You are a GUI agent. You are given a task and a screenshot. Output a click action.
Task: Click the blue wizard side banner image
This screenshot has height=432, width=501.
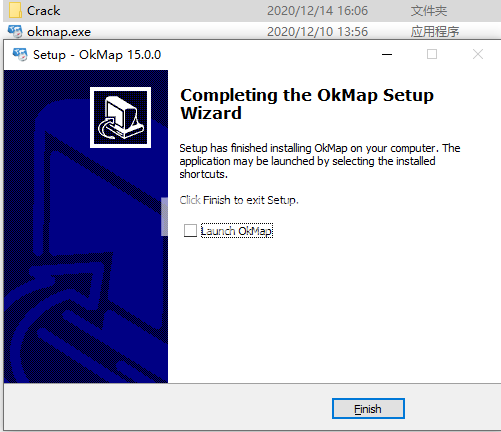(86, 226)
